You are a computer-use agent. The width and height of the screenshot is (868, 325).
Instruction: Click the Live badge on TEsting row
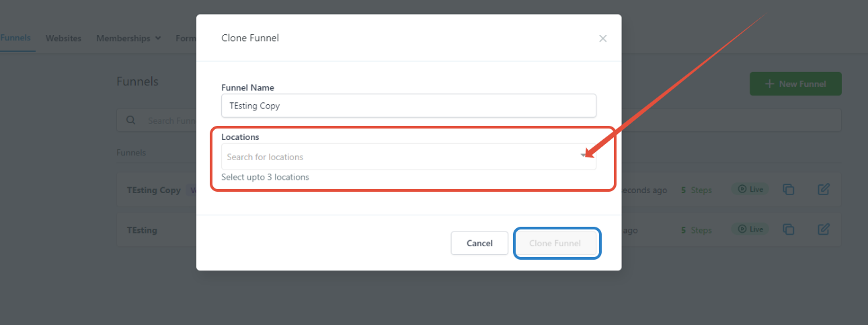(x=750, y=229)
